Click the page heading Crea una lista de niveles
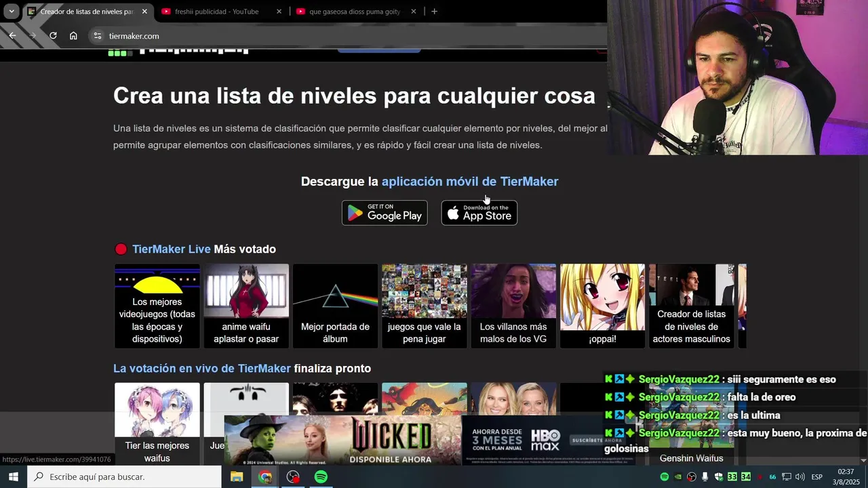This screenshot has width=868, height=488. tap(354, 96)
